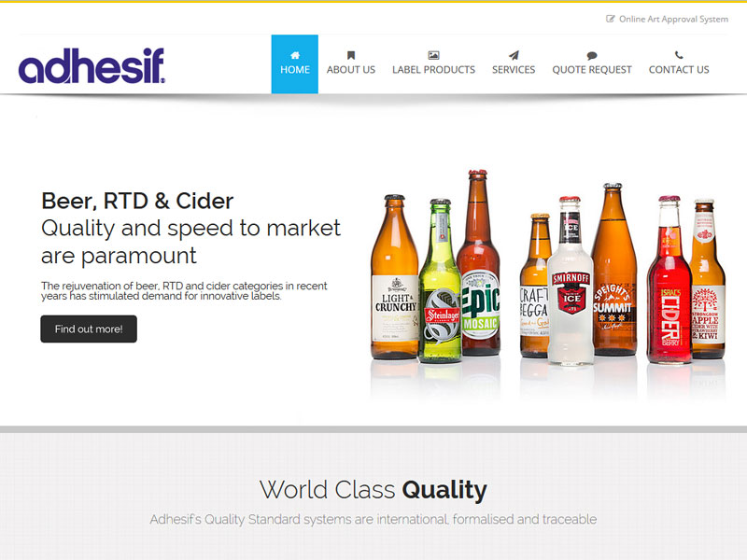Screen dimensions: 747x560
Task: Click the edit icon beside Online Art Approval System
Action: (x=611, y=19)
